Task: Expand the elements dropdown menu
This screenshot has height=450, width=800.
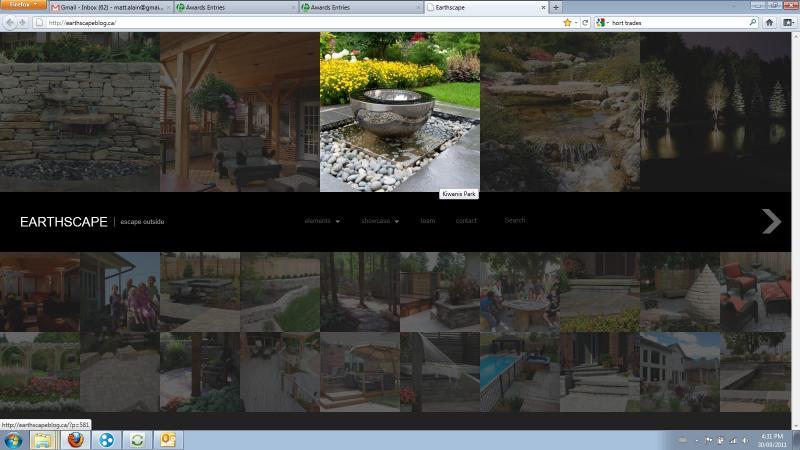Action: coord(322,221)
